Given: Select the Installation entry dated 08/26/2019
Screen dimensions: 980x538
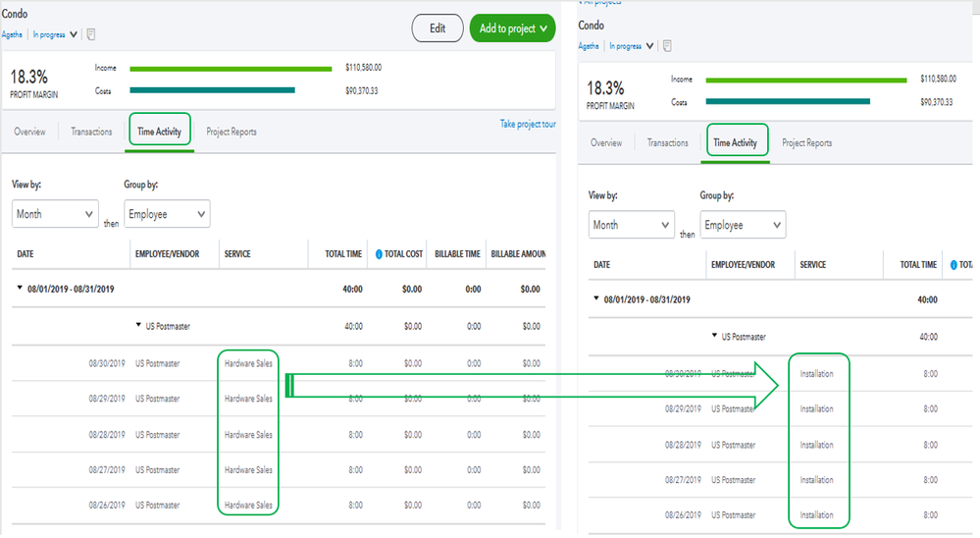Looking at the screenshot, I should (816, 515).
